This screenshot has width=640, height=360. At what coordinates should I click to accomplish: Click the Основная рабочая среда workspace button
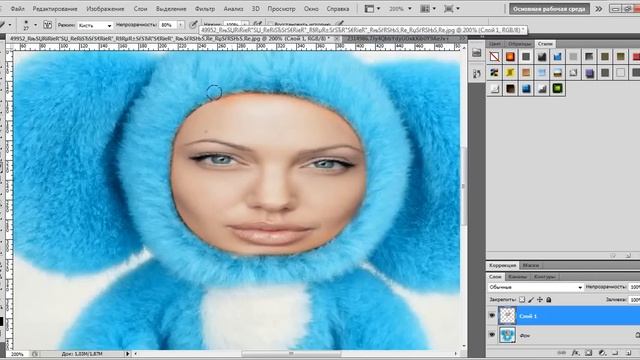click(549, 9)
